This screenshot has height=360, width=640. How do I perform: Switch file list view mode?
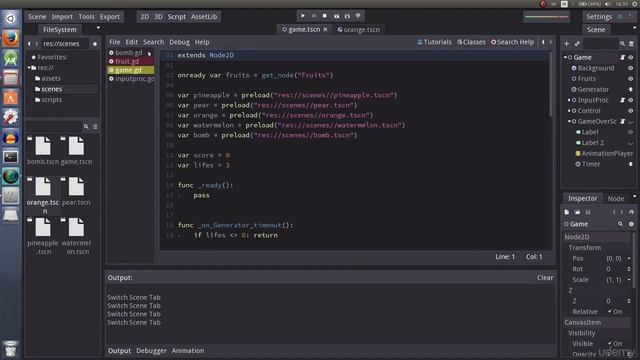point(95,127)
